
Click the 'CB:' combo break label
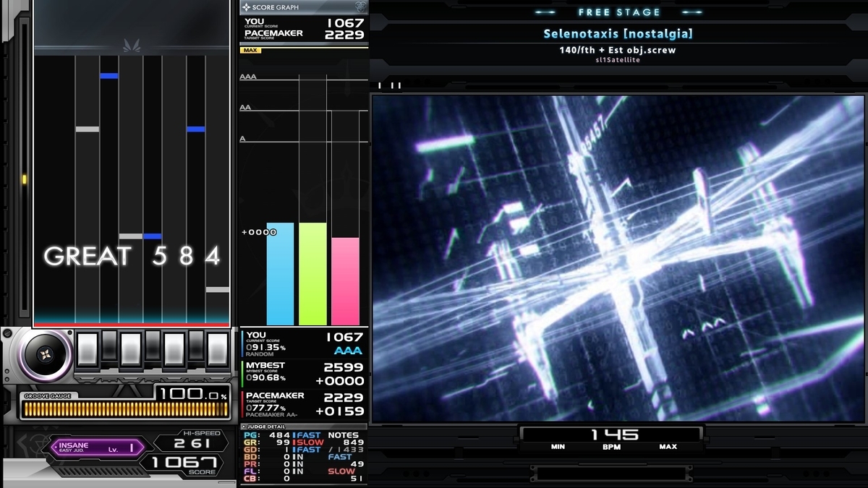(250, 479)
